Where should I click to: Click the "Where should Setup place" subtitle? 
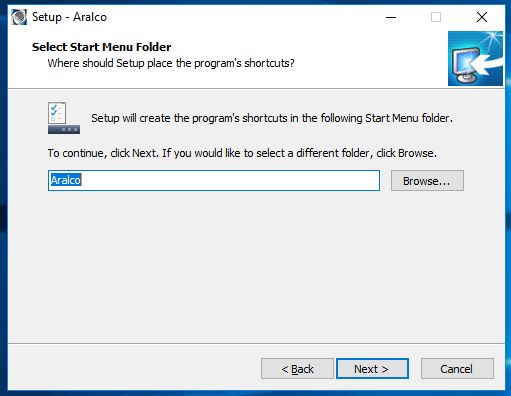click(x=171, y=63)
